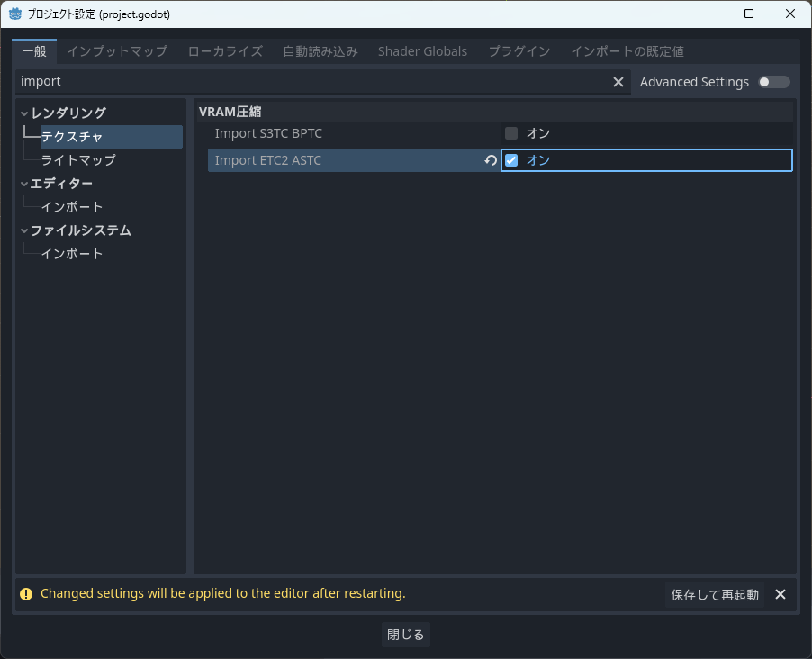This screenshot has height=659, width=812.
Task: Open the インポートの既定値 tab
Action: 627,51
